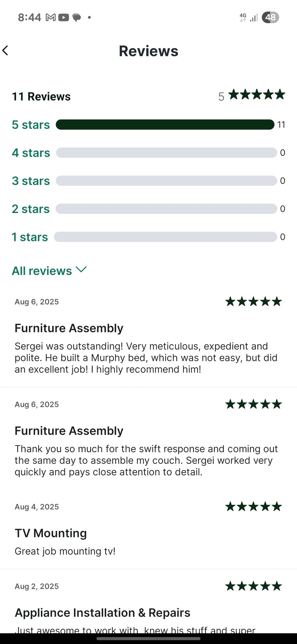Viewport: 297px width, 644px height.
Task: Open the TV Mounting review
Action: point(51,533)
